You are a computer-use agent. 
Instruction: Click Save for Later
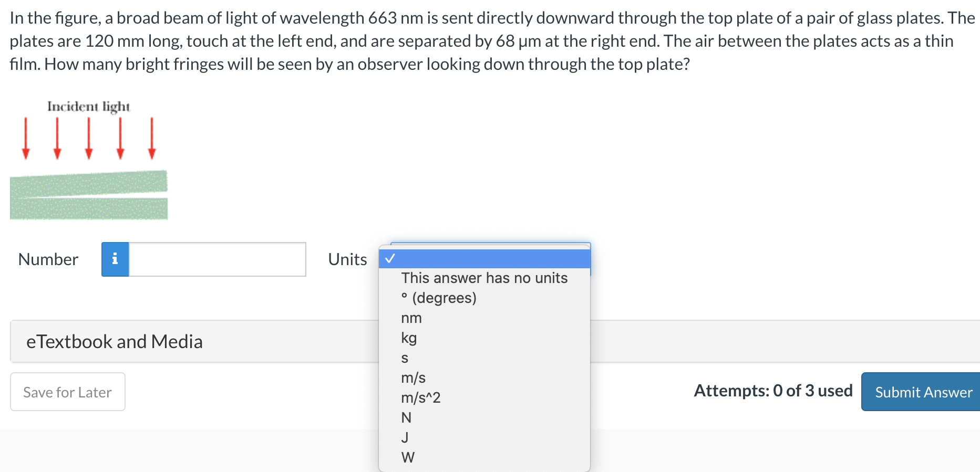tap(67, 392)
